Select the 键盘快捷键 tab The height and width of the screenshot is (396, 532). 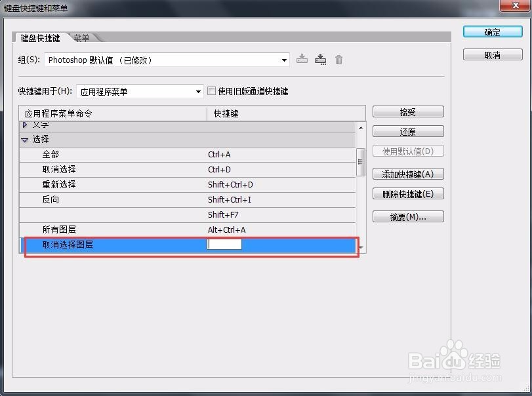point(41,37)
